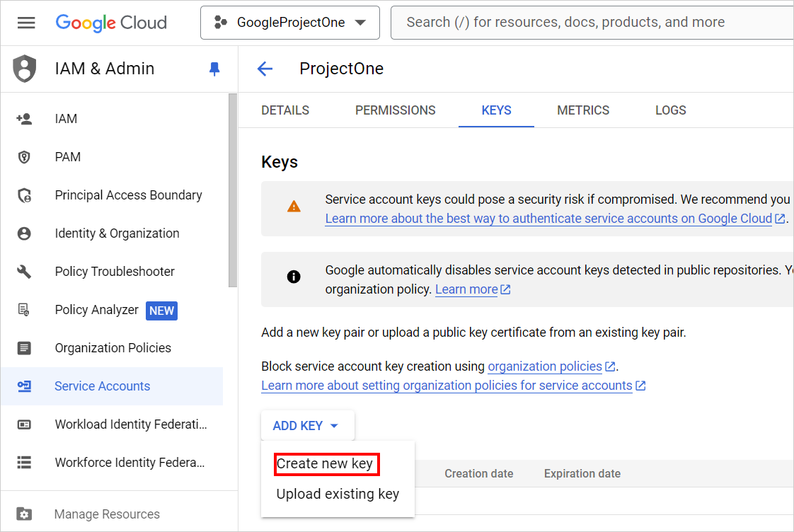Open Manage Resources
This screenshot has height=532, width=794.
[107, 514]
